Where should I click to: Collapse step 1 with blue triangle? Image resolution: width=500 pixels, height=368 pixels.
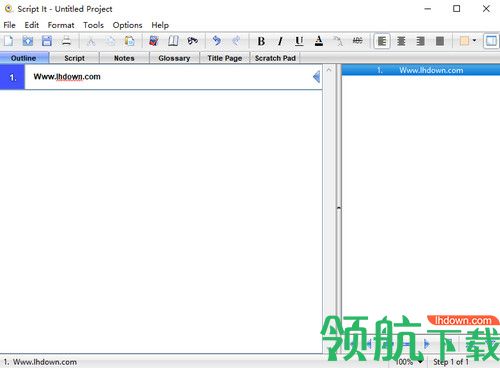(x=316, y=77)
